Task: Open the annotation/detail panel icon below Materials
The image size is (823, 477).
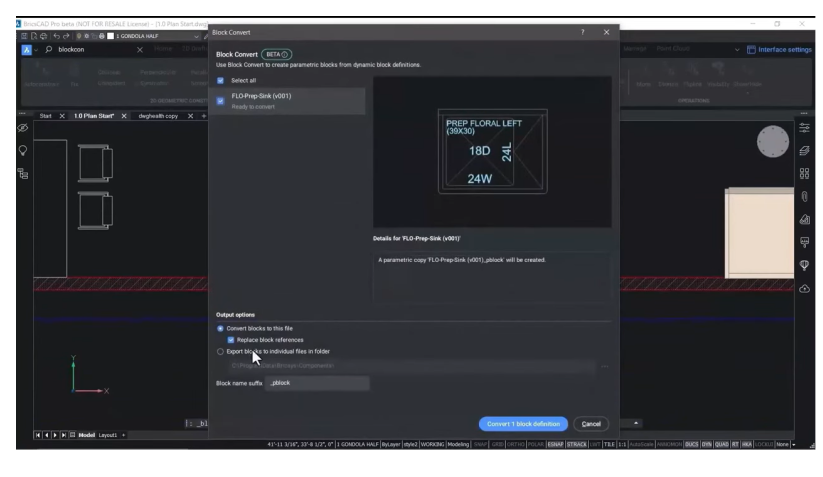Action: tap(804, 242)
